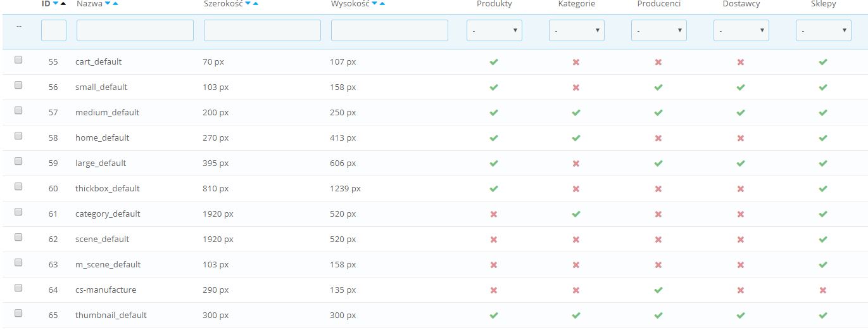Open the Dostawcy filter dropdown
The height and width of the screenshot is (332, 868).
(x=741, y=30)
